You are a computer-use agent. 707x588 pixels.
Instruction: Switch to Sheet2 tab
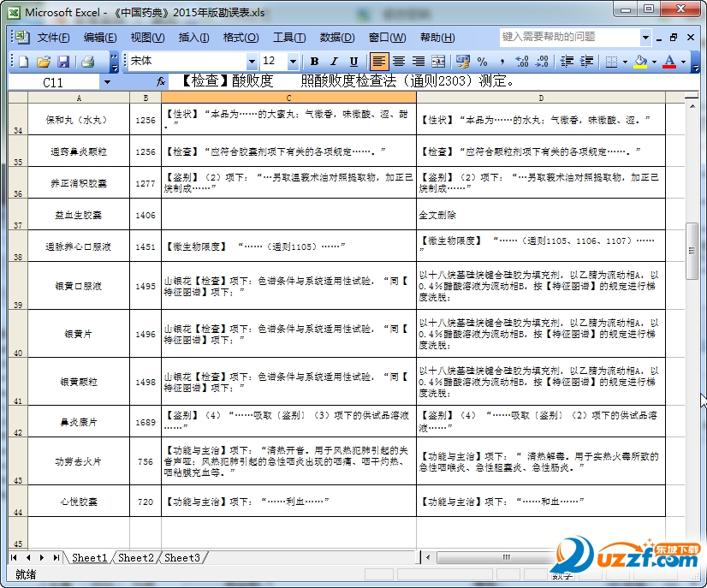136,558
